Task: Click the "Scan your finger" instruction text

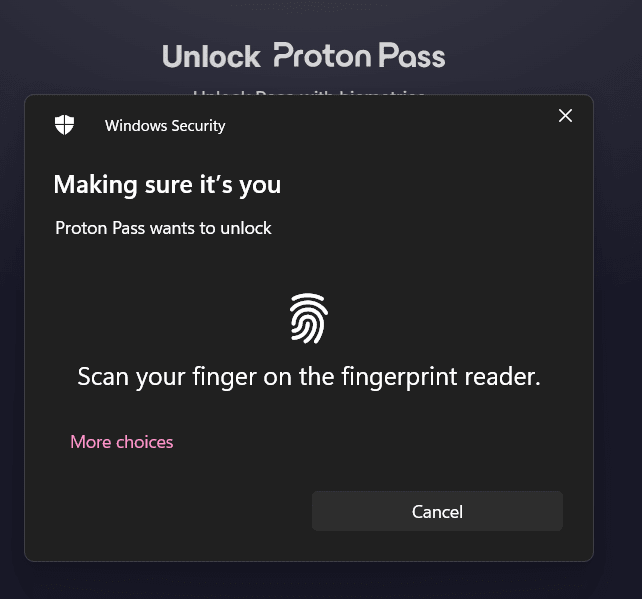Action: coord(309,377)
